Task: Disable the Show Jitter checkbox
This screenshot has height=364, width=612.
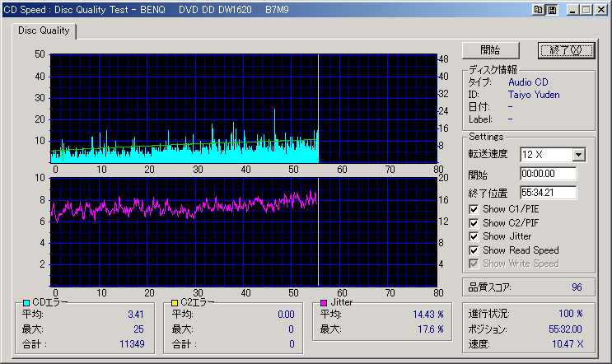Action: coord(474,236)
